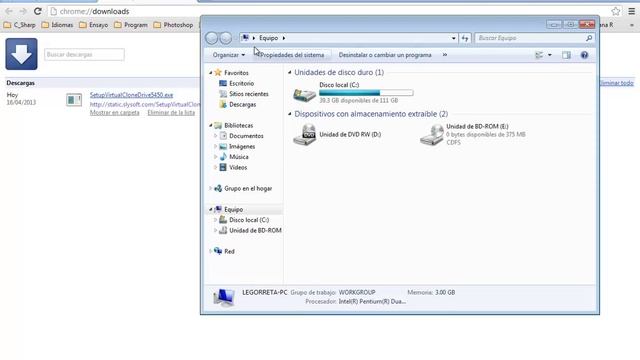The height and width of the screenshot is (360, 640).
Task: Open the Organizar dropdown menu
Action: click(229, 55)
